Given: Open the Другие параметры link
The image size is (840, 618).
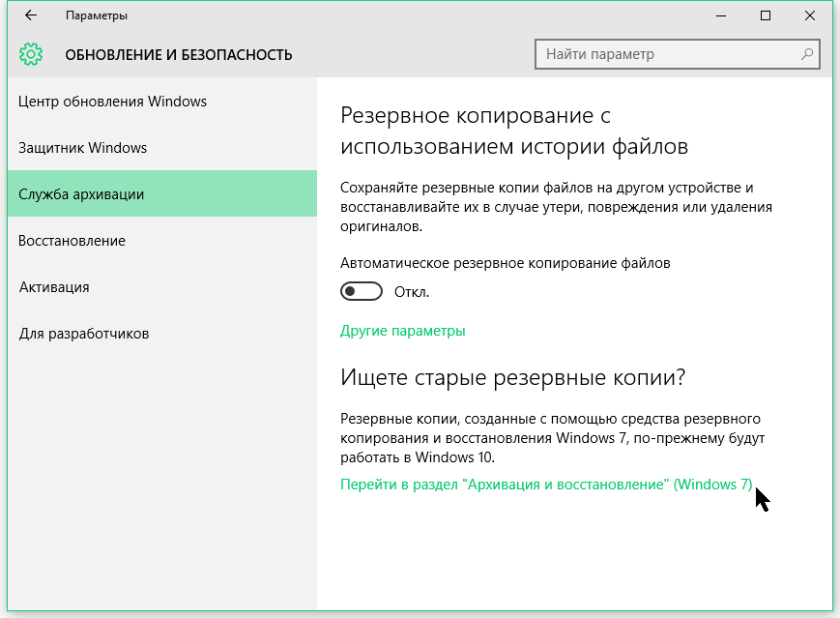Looking at the screenshot, I should [x=403, y=331].
